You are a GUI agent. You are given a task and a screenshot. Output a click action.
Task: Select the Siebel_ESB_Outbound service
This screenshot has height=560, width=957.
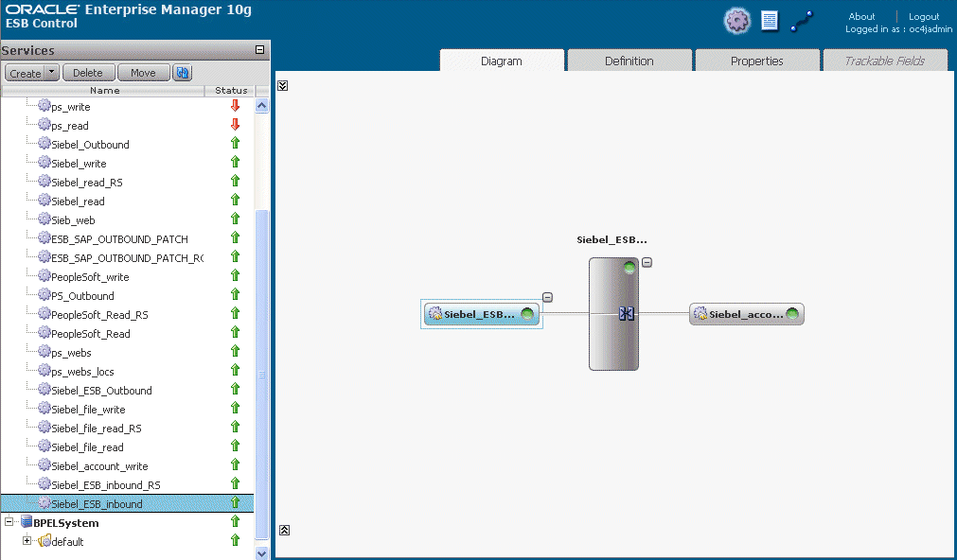pyautogui.click(x=101, y=391)
